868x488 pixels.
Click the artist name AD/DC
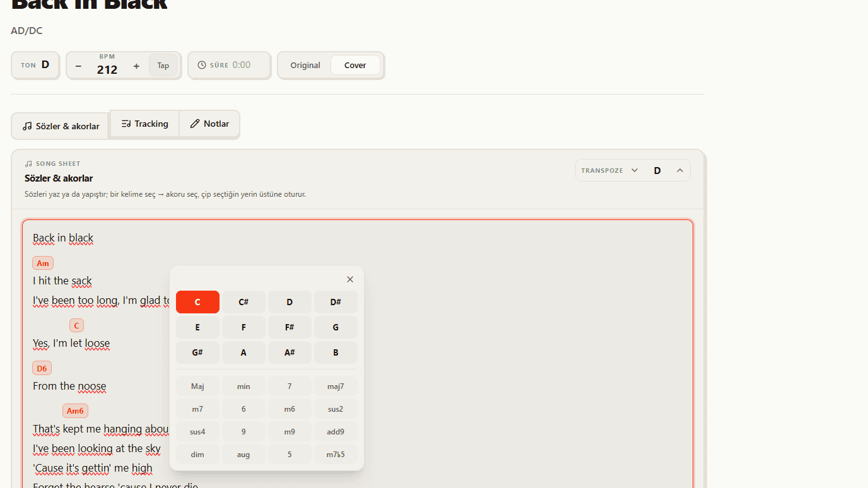click(x=26, y=30)
